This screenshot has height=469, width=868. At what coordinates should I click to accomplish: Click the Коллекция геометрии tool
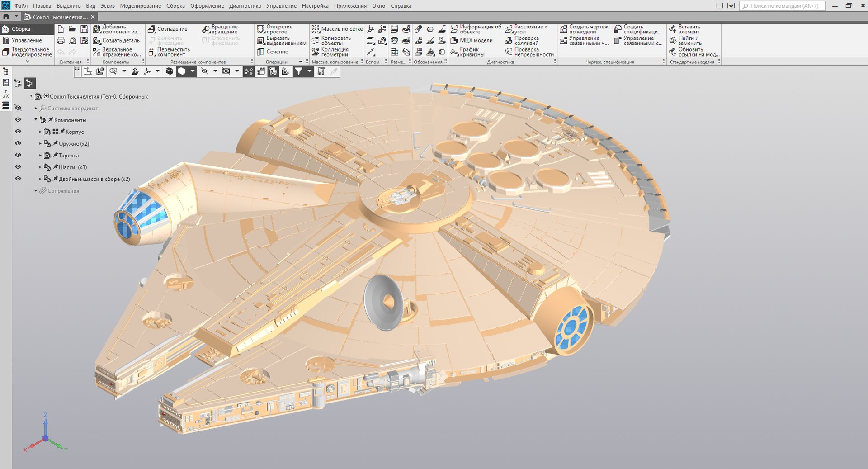point(330,52)
